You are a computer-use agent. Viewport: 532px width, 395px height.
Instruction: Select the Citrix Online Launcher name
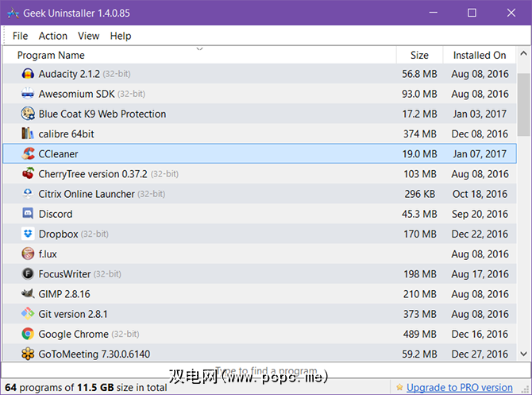[x=87, y=194]
